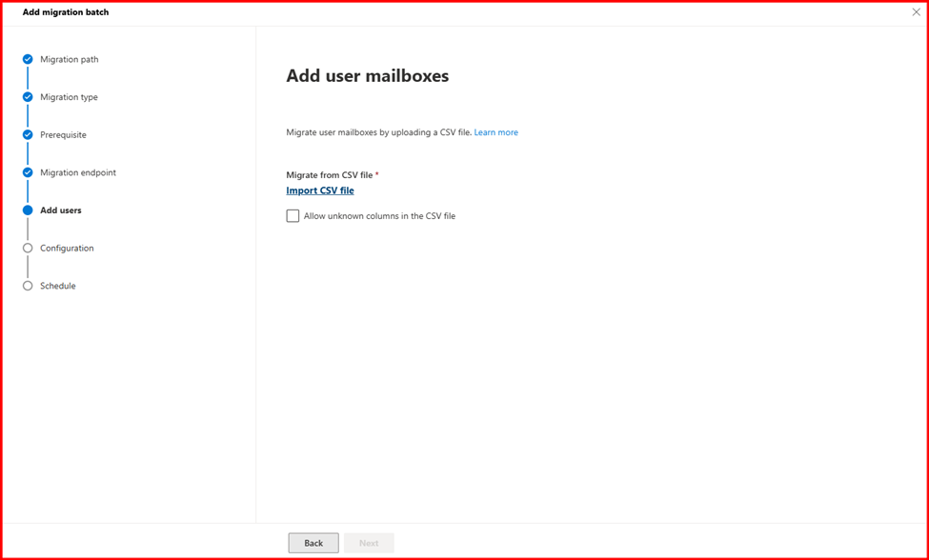Go back with the Back button

coord(313,543)
